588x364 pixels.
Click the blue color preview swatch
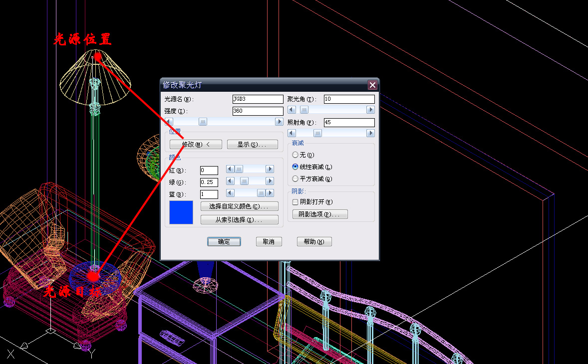pyautogui.click(x=181, y=212)
